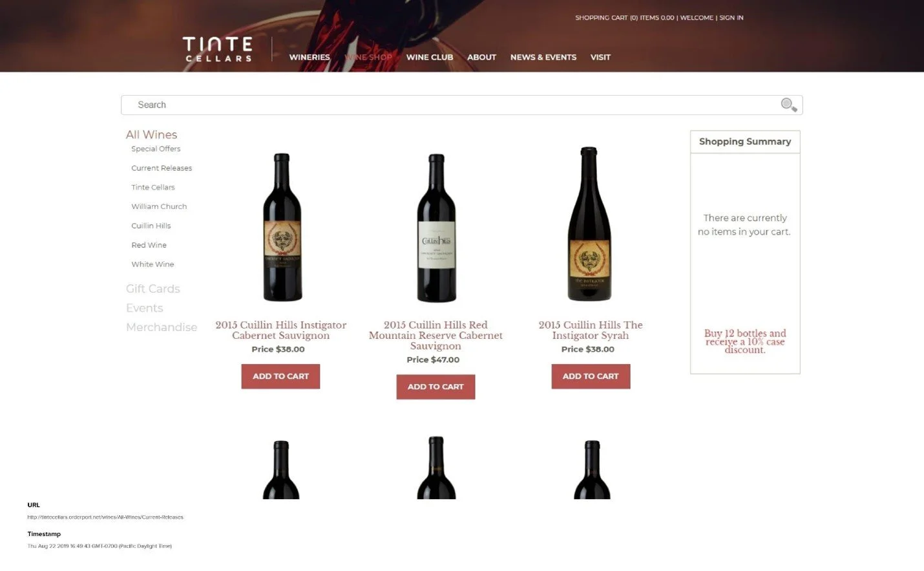This screenshot has height=571, width=924.
Task: Open the Wineries menu
Action: pyautogui.click(x=310, y=57)
